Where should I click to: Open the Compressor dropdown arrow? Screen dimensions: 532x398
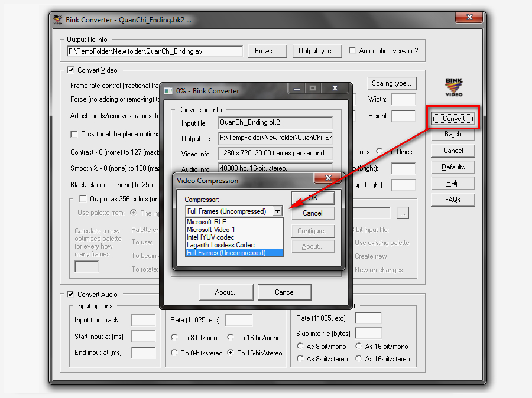(278, 211)
